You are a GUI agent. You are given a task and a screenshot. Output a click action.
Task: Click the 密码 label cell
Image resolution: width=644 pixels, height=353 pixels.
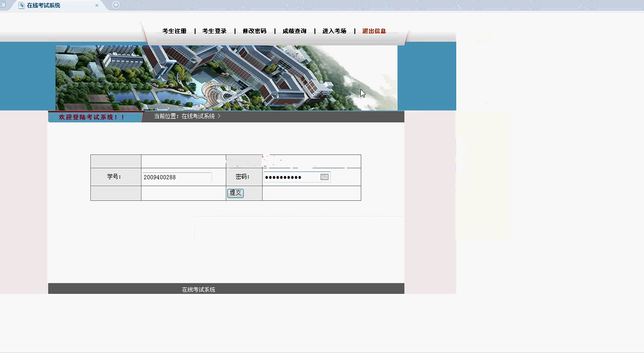pos(244,177)
